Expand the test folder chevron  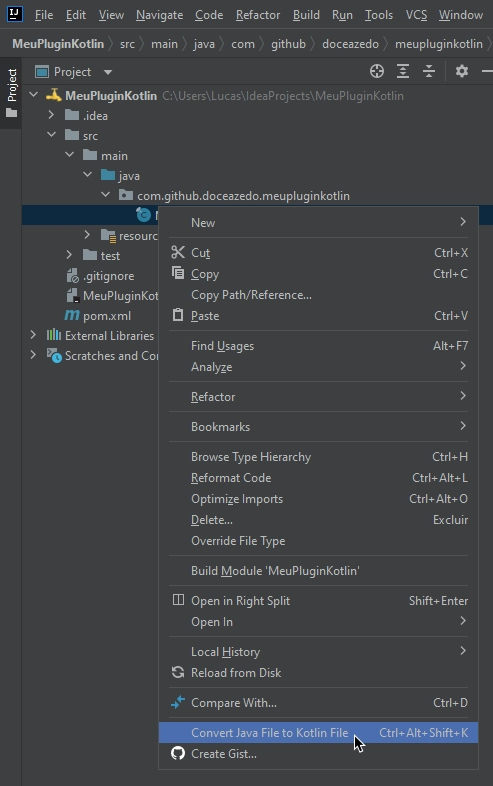point(69,255)
